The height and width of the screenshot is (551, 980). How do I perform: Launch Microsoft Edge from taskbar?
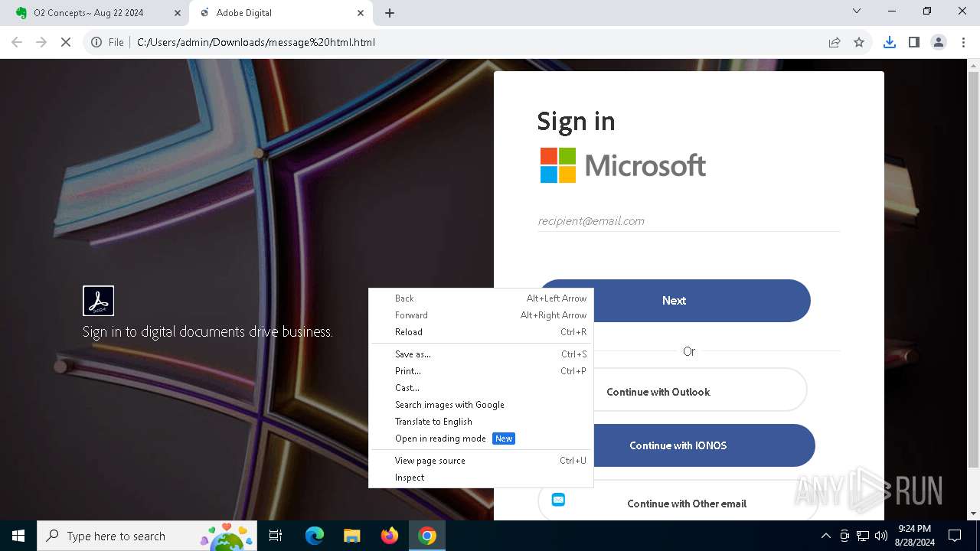[x=315, y=536]
